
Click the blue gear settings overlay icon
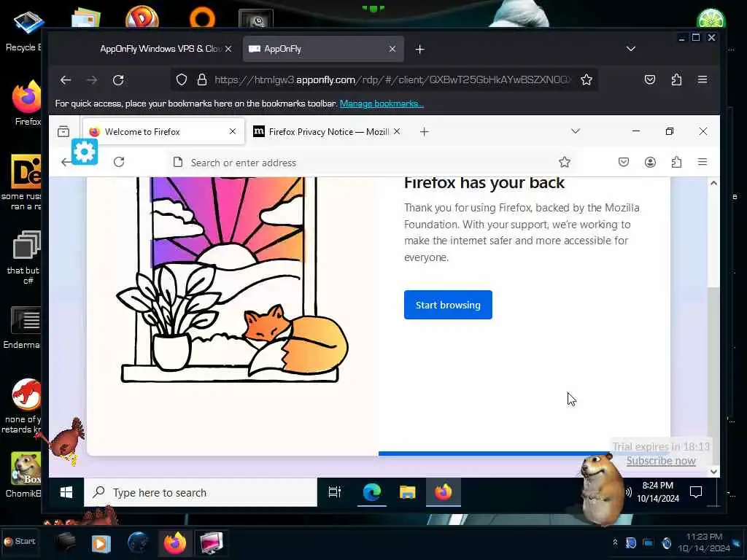point(85,152)
